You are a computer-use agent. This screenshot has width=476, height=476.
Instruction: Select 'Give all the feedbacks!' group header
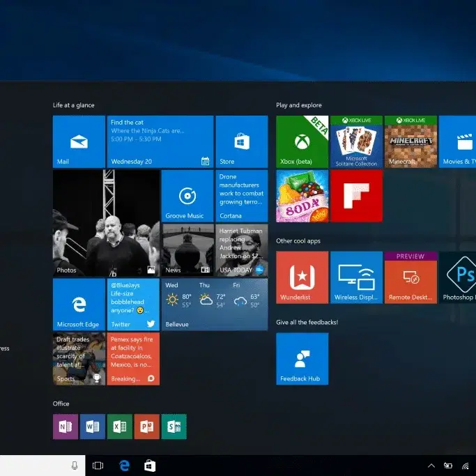pos(307,322)
